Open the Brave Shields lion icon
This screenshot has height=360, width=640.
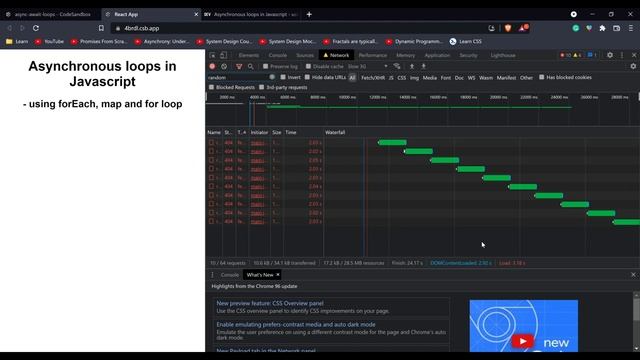[x=508, y=28]
